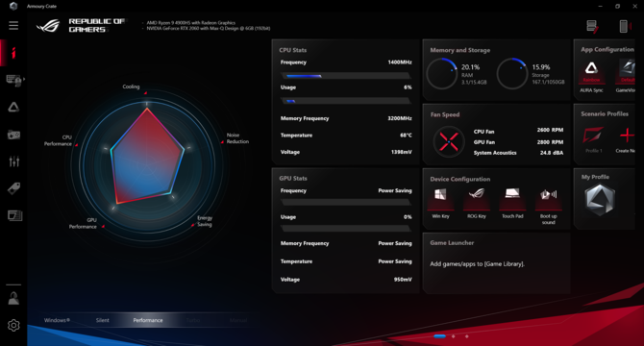Click the Game Launcher panel title
644x346 pixels.
point(452,243)
